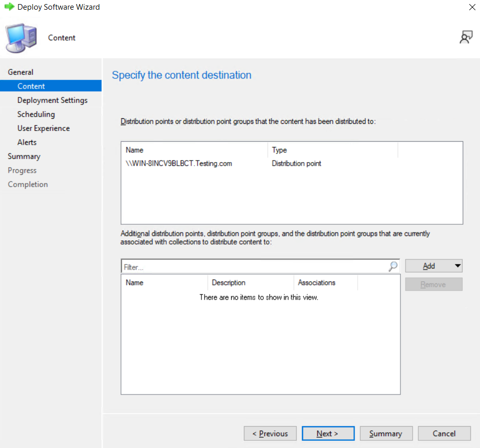The height and width of the screenshot is (448, 480).
Task: Open the Add dropdown arrow
Action: pyautogui.click(x=458, y=266)
